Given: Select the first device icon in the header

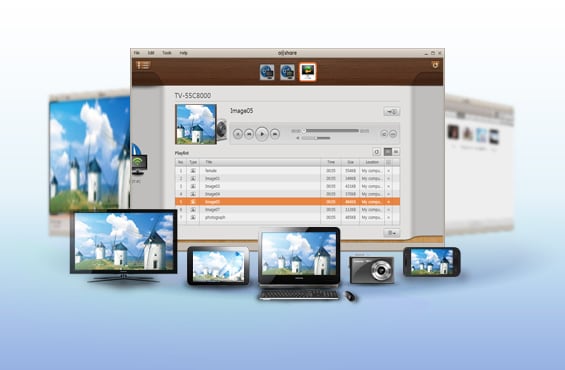Looking at the screenshot, I should point(267,72).
